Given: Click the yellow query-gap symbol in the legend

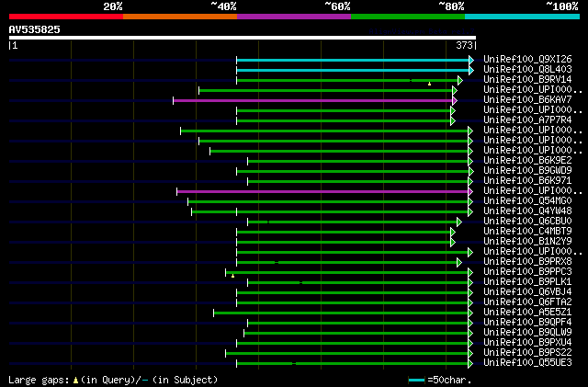Looking at the screenshot, I should pyautogui.click(x=75, y=381).
